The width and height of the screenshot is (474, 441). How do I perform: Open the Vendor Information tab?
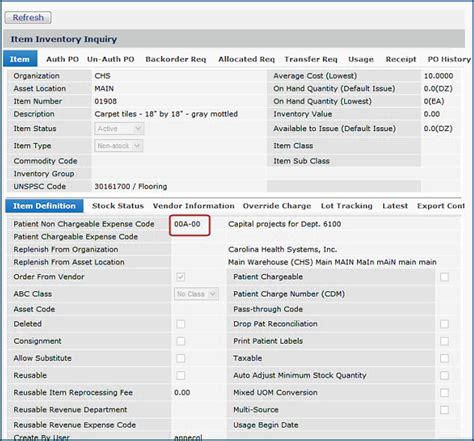(x=194, y=206)
